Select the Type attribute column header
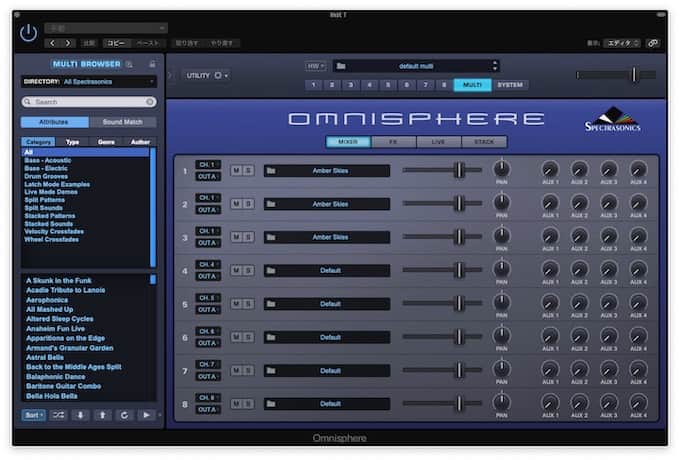This screenshot has height=460, width=680. pos(72,142)
